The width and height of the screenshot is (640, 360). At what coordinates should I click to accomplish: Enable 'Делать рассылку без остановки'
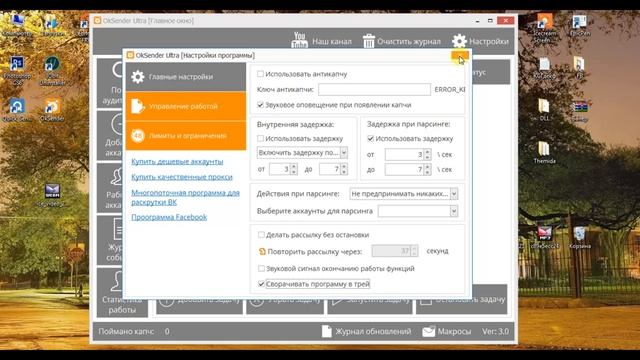click(x=261, y=235)
